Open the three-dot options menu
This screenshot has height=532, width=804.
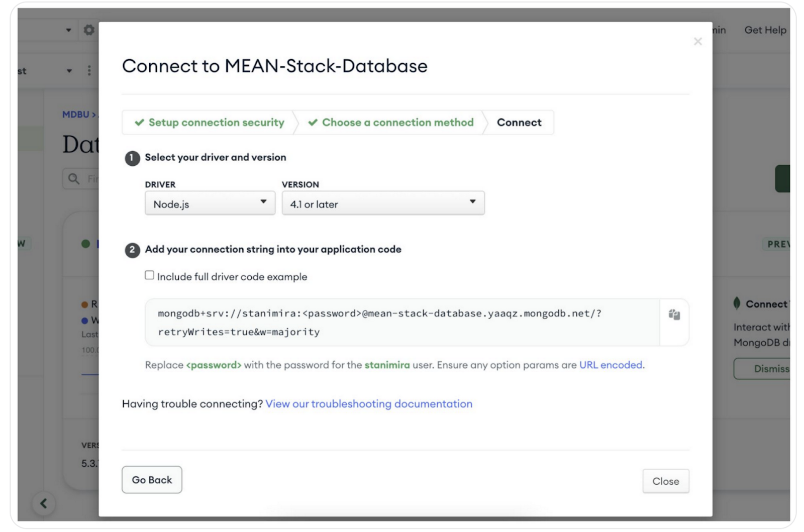click(x=89, y=71)
